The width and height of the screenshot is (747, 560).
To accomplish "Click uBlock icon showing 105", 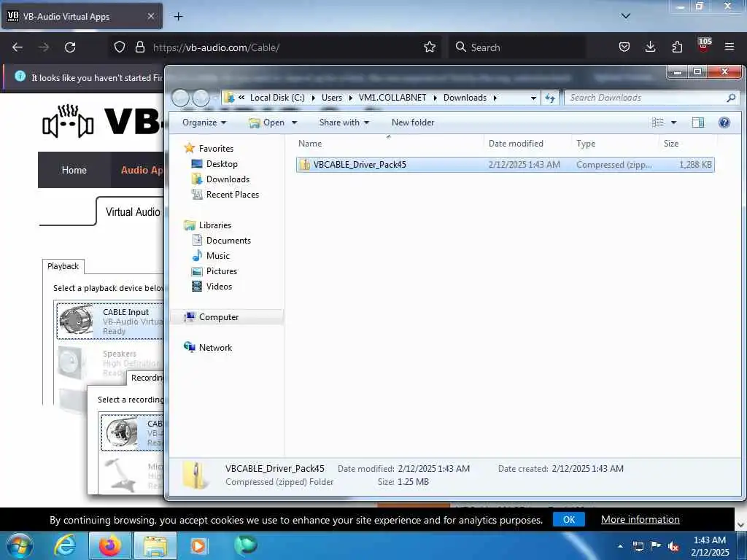I will pos(704,45).
